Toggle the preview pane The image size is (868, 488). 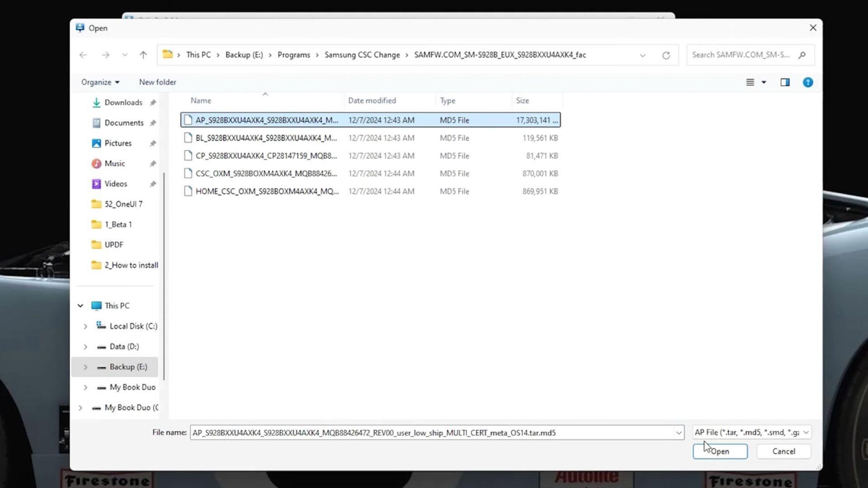coord(785,82)
